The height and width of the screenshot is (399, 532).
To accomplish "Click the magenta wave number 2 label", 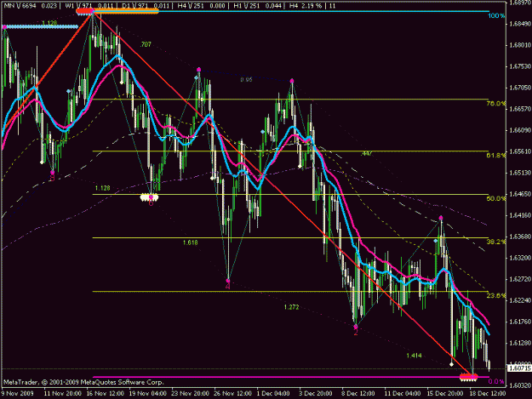I will point(356,333).
